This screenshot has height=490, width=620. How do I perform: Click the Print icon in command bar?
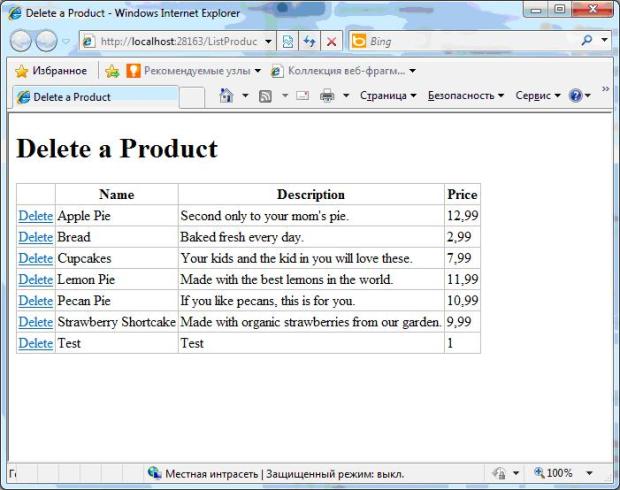pyautogui.click(x=327, y=96)
